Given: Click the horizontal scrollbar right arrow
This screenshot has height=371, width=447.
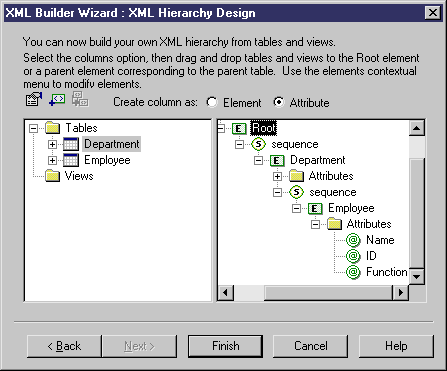Looking at the screenshot, I should (401, 293).
